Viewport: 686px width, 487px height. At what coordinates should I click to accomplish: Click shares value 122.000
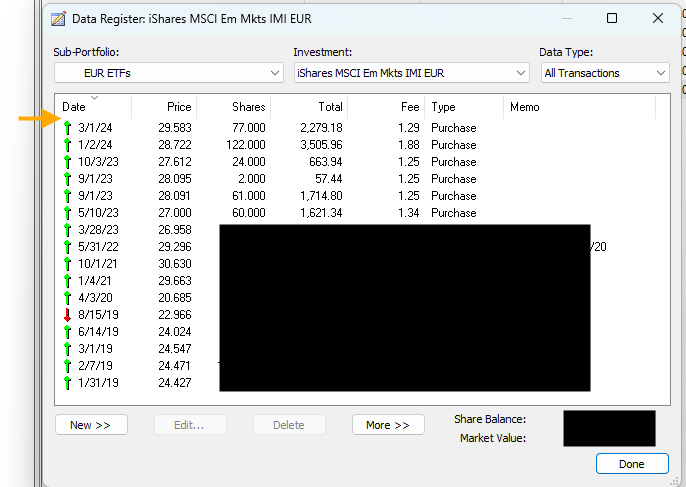pos(246,145)
